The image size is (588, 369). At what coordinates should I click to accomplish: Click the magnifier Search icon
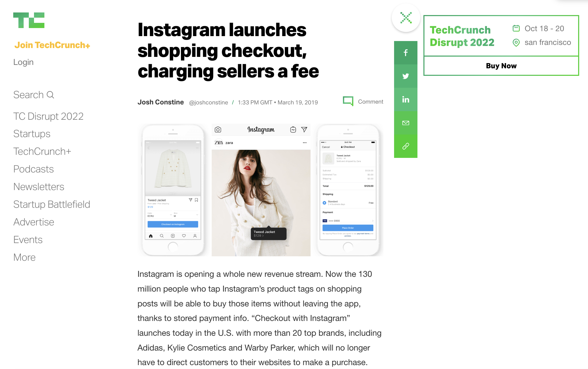coord(50,95)
